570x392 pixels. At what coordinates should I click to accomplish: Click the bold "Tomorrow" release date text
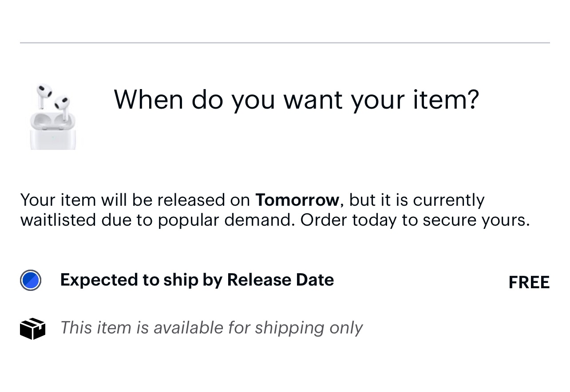[297, 200]
